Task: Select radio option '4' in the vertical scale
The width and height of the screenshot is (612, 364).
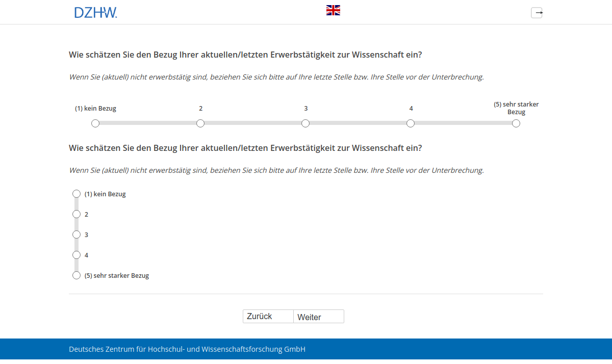Action: [76, 255]
